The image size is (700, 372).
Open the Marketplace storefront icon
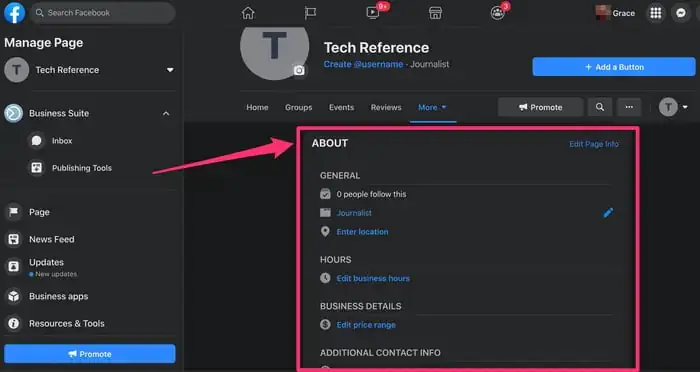click(435, 13)
